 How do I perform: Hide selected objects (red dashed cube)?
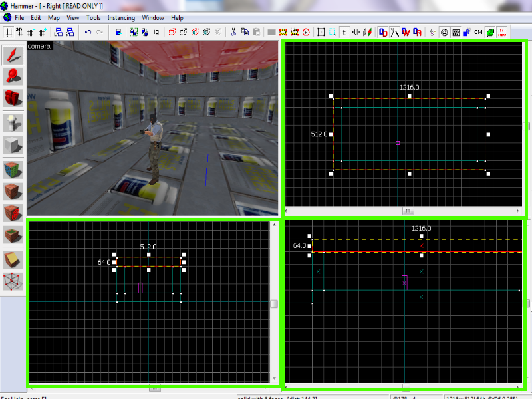[x=172, y=32]
